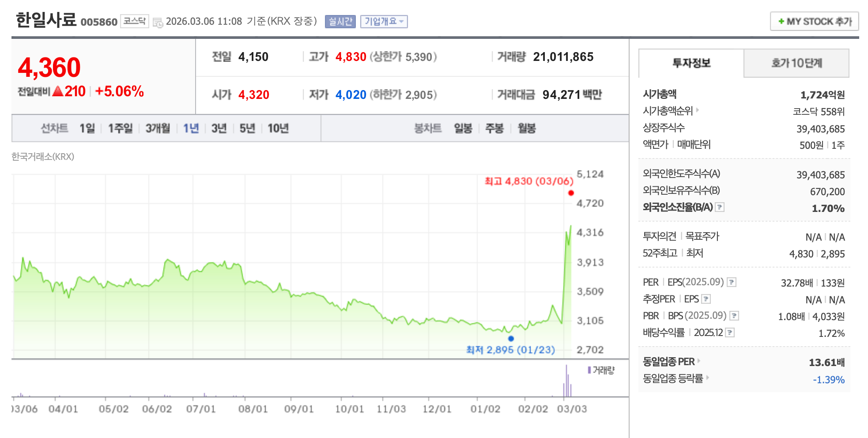Click the 외국인보유주식수 value 670,200

[827, 192]
